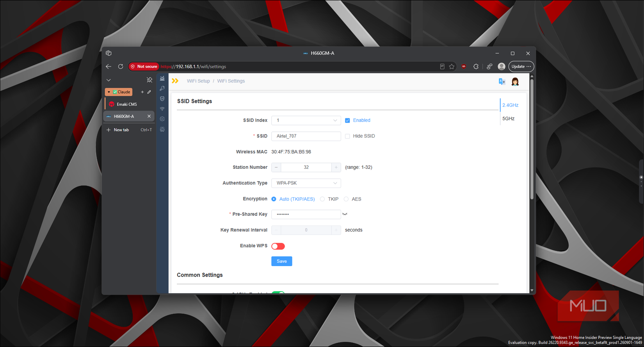Click the bottom maintenance icon in router sidebar
Image resolution: width=644 pixels, height=347 pixels.
[162, 129]
